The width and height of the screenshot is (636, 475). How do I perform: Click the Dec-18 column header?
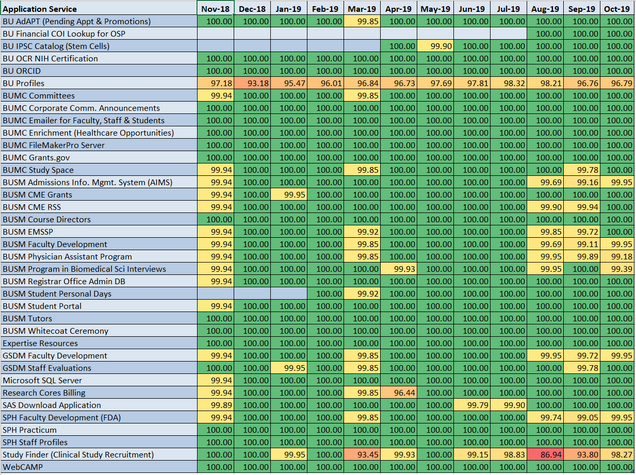[252, 9]
